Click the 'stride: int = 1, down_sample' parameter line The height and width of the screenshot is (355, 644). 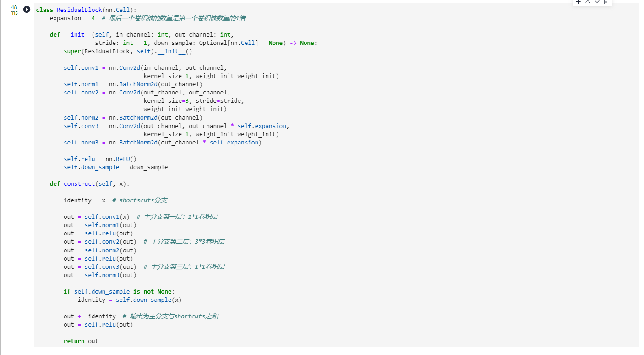point(206,43)
